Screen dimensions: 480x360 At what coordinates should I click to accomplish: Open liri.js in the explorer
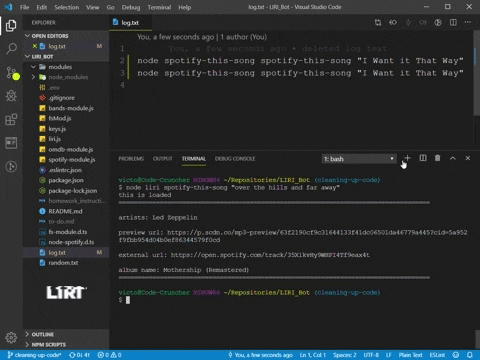(55, 139)
